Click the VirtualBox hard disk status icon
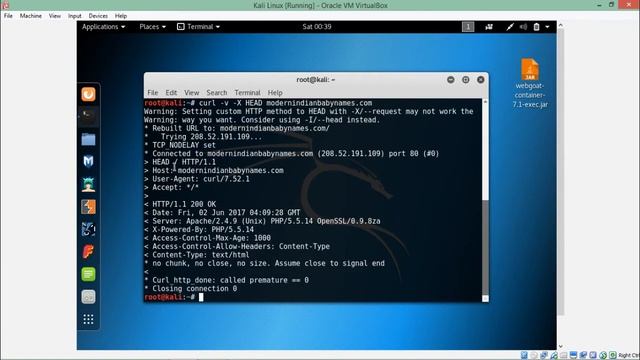 click(x=524, y=356)
